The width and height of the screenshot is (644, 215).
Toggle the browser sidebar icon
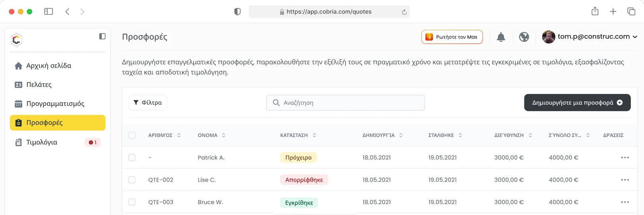48,12
